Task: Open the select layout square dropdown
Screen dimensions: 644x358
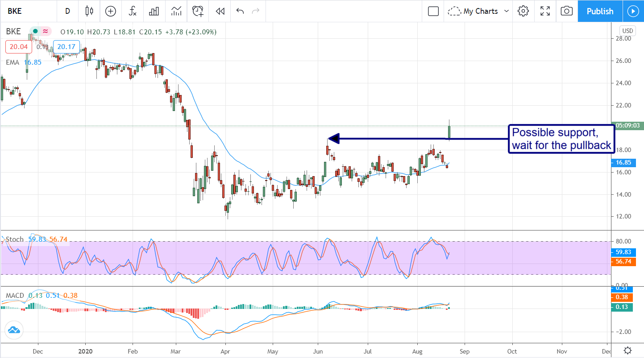Action: pos(433,11)
